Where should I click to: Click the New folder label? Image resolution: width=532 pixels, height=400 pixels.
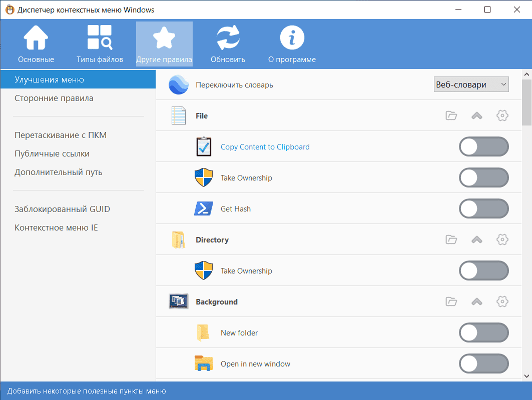[x=239, y=333]
